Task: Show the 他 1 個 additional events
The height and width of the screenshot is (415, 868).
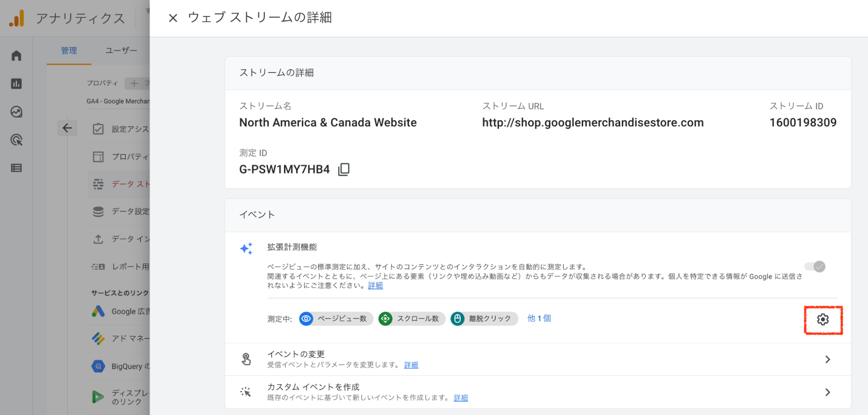Action: (539, 319)
